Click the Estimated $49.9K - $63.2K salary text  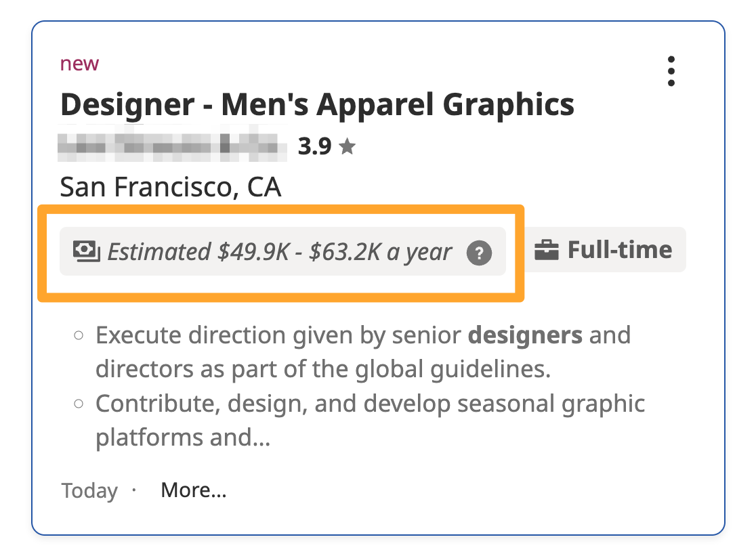pos(279,252)
